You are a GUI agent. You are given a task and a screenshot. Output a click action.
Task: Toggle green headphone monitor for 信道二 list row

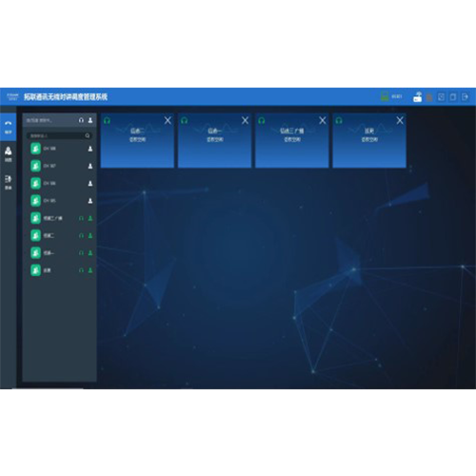point(81,236)
